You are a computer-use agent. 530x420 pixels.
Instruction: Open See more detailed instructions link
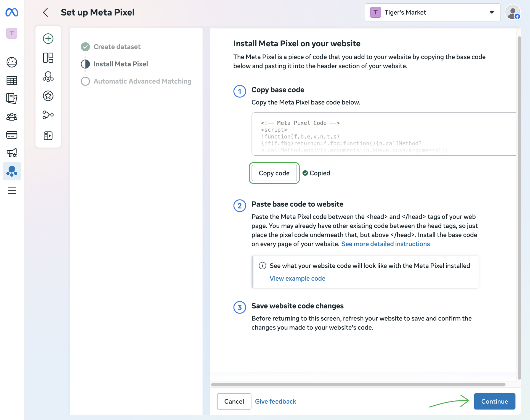(385, 244)
